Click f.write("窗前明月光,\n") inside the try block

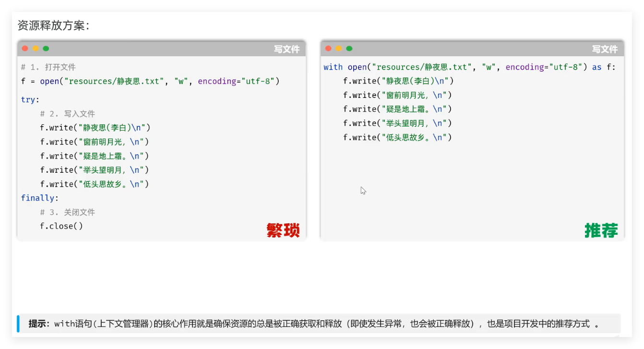[x=95, y=142]
